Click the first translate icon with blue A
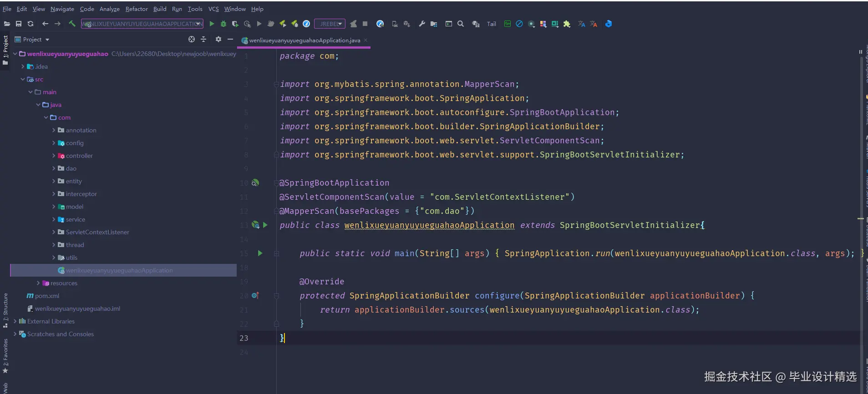 point(582,24)
